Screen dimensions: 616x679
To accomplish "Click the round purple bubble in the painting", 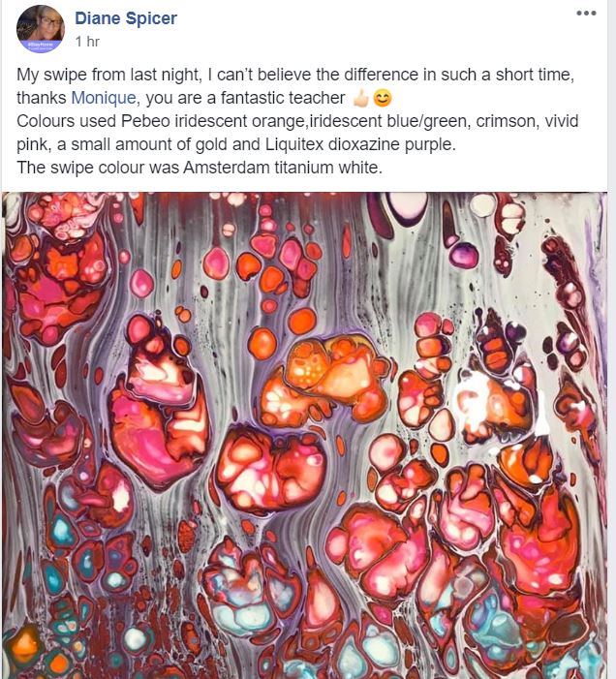I will pyautogui.click(x=464, y=255).
